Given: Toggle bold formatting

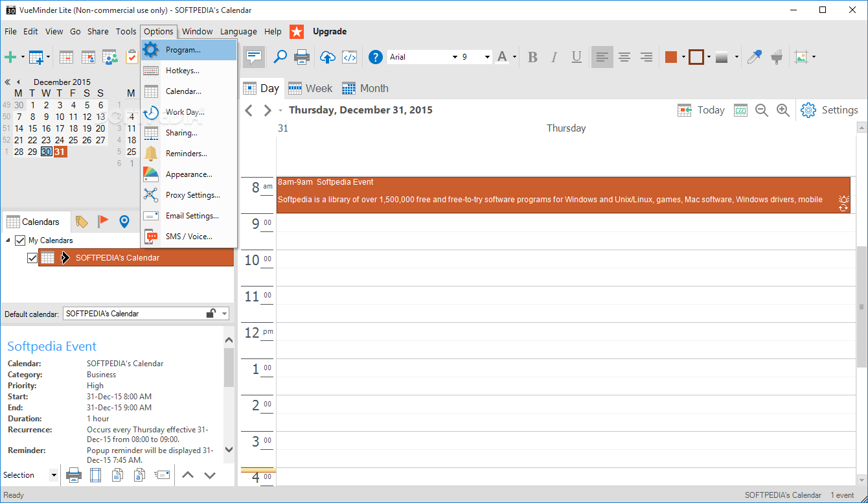Looking at the screenshot, I should 532,57.
